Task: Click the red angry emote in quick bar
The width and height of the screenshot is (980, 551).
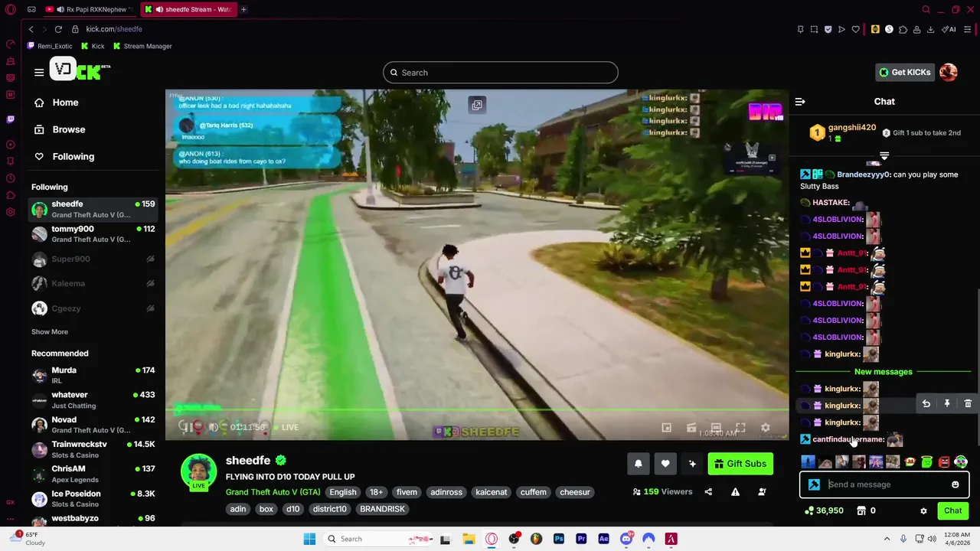Action: click(x=944, y=461)
